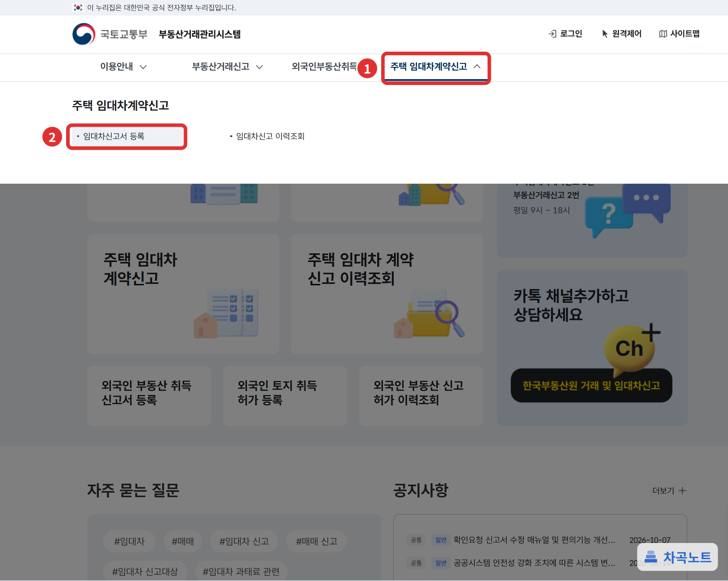Image resolution: width=728 pixels, height=581 pixels.
Task: Select the #임대차 신고대상 tag
Action: pyautogui.click(x=145, y=571)
